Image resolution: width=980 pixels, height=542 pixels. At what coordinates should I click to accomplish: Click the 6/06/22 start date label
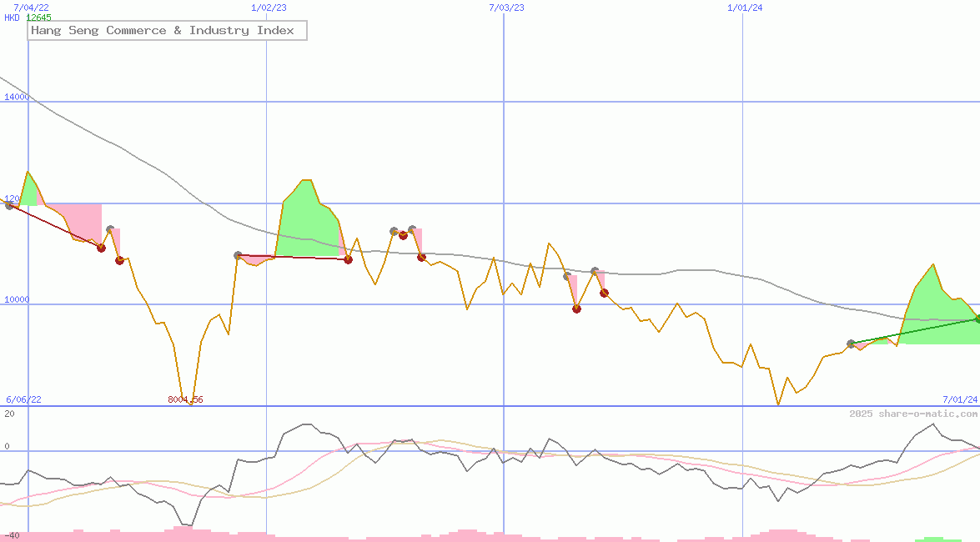click(x=23, y=399)
